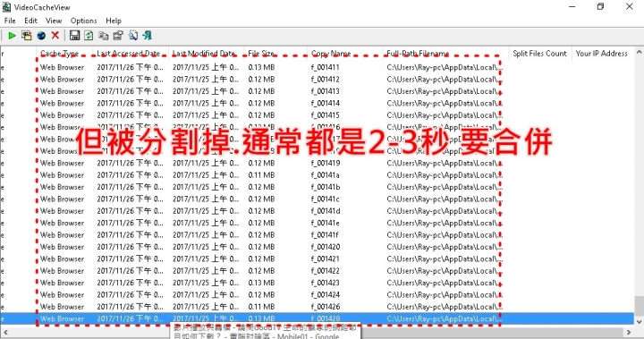
Task: Click the horizontal scrollbar right arrow
Action: click(x=629, y=332)
